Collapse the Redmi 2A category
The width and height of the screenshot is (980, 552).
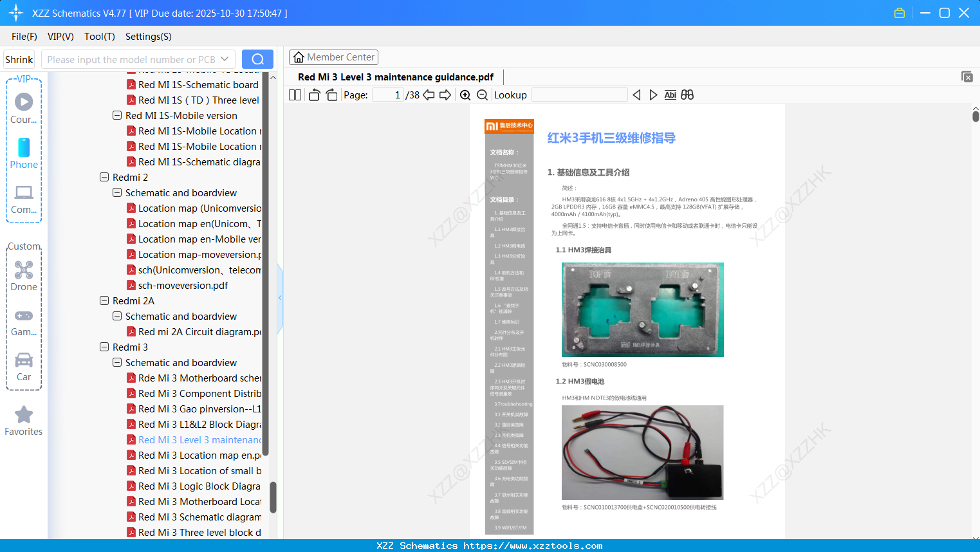[104, 300]
